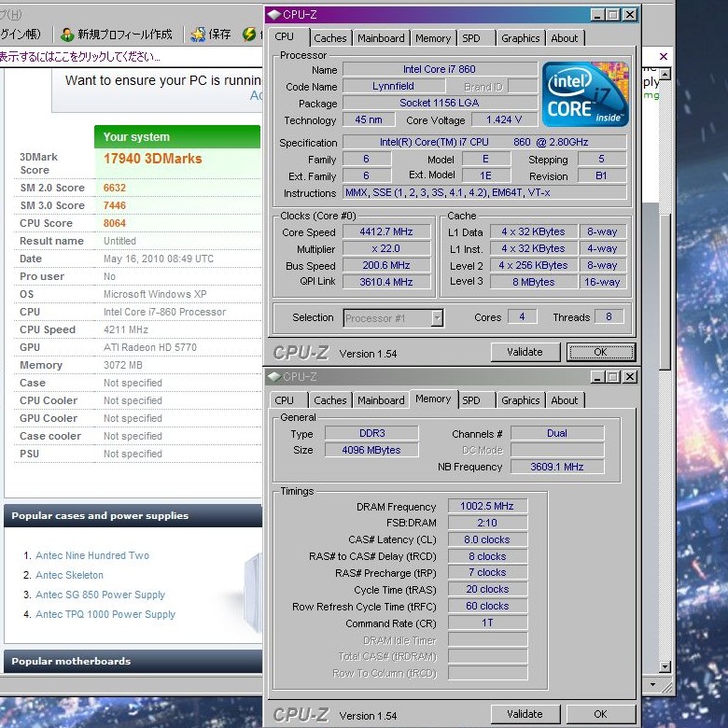Click the vertical scrollbar thumb on right
Viewport: 728px width, 728px height.
665,291
